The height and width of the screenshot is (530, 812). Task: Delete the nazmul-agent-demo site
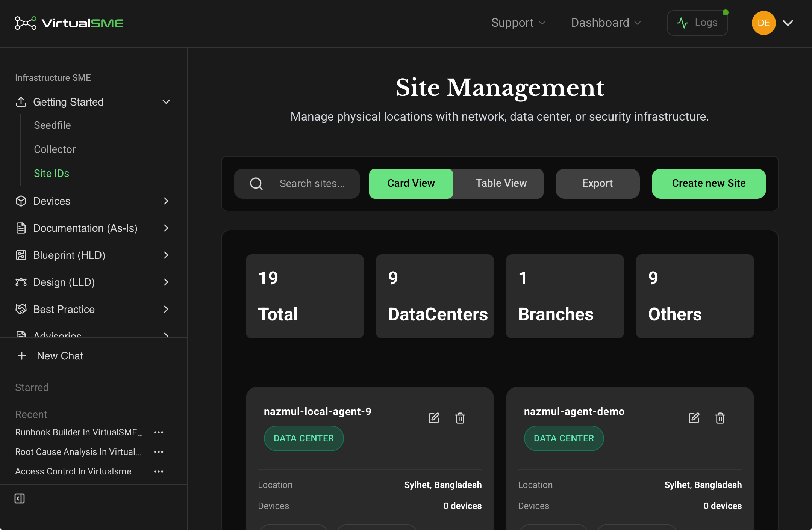[720, 418]
